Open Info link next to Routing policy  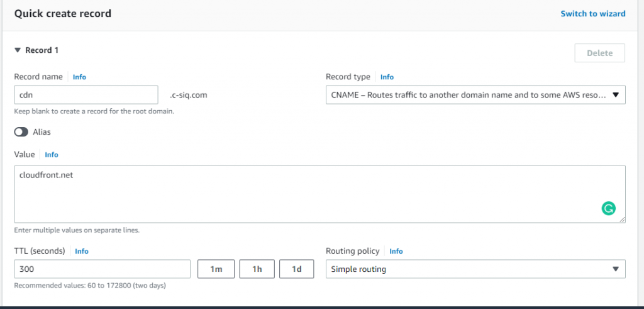(396, 251)
